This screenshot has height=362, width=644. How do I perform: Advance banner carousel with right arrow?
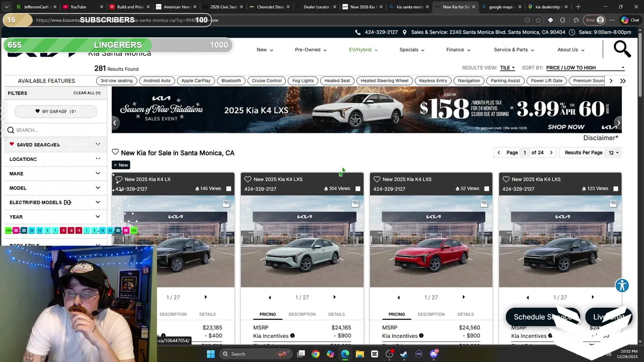click(618, 123)
